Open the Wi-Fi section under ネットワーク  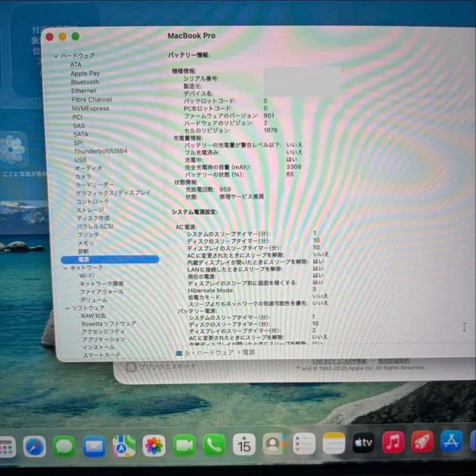[87, 275]
